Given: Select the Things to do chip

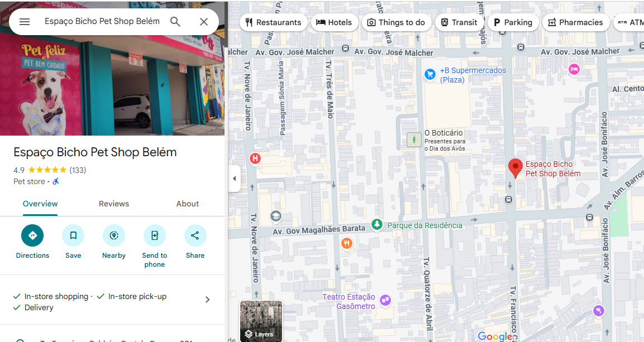Looking at the screenshot, I should point(397,22).
